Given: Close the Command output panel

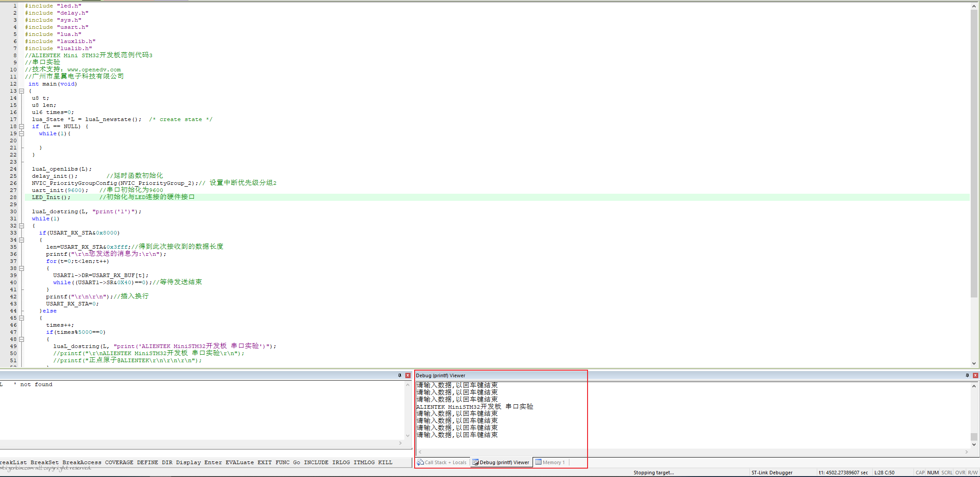Looking at the screenshot, I should [x=408, y=375].
